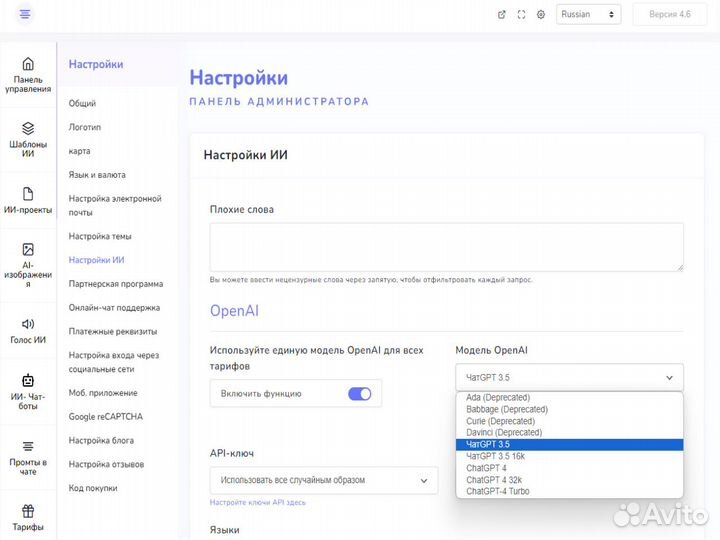Open Google reCAPTCHA settings
This screenshot has height=540, width=720.
pos(106,416)
